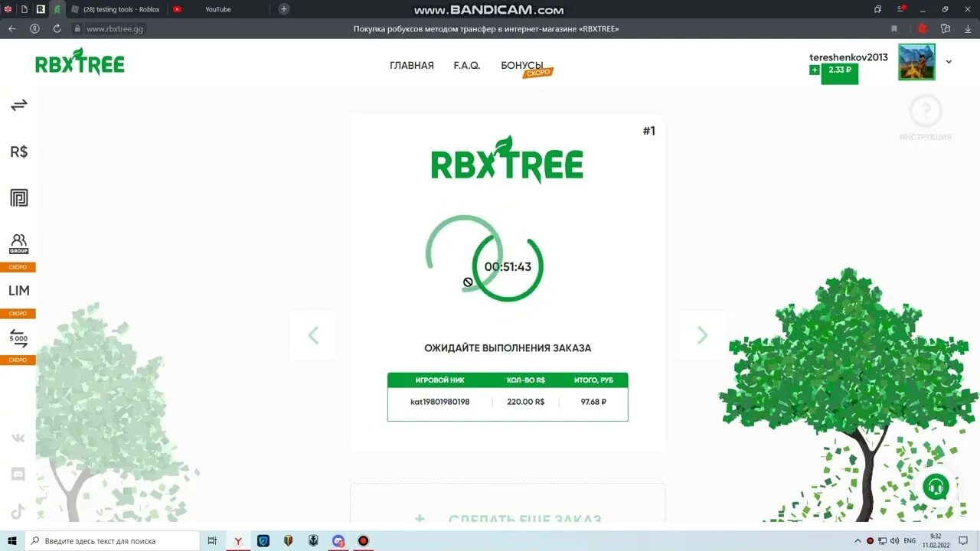
Task: Click the user avatar picture
Action: (x=916, y=62)
